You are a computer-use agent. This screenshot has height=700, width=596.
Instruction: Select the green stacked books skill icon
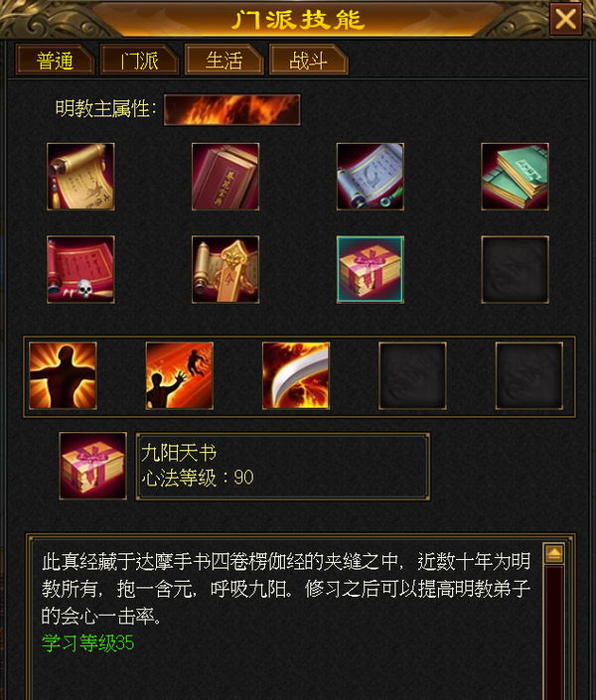click(515, 177)
